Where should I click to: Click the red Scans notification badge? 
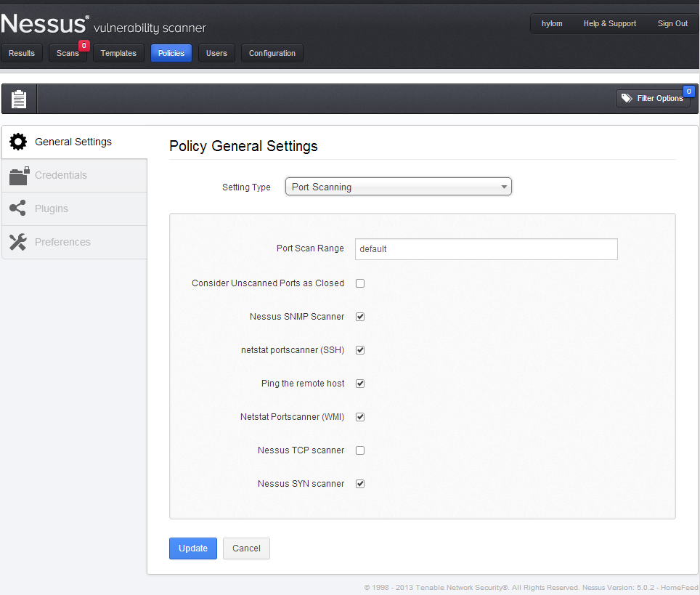pyautogui.click(x=84, y=46)
